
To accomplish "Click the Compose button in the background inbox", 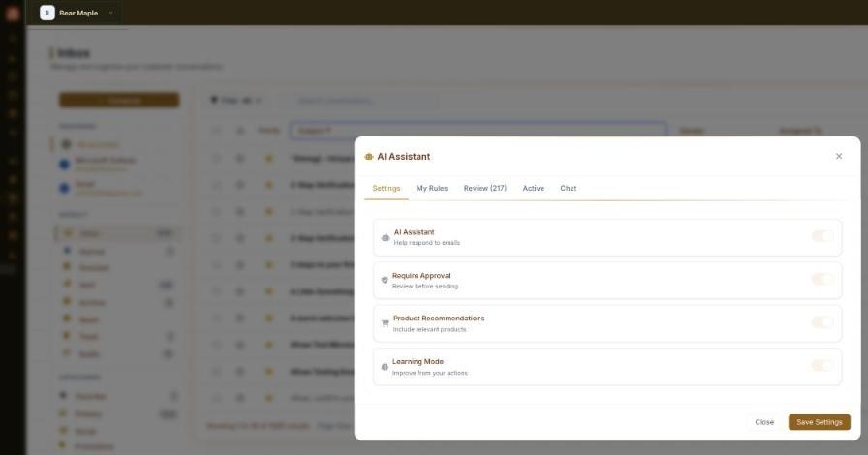I will pos(119,100).
